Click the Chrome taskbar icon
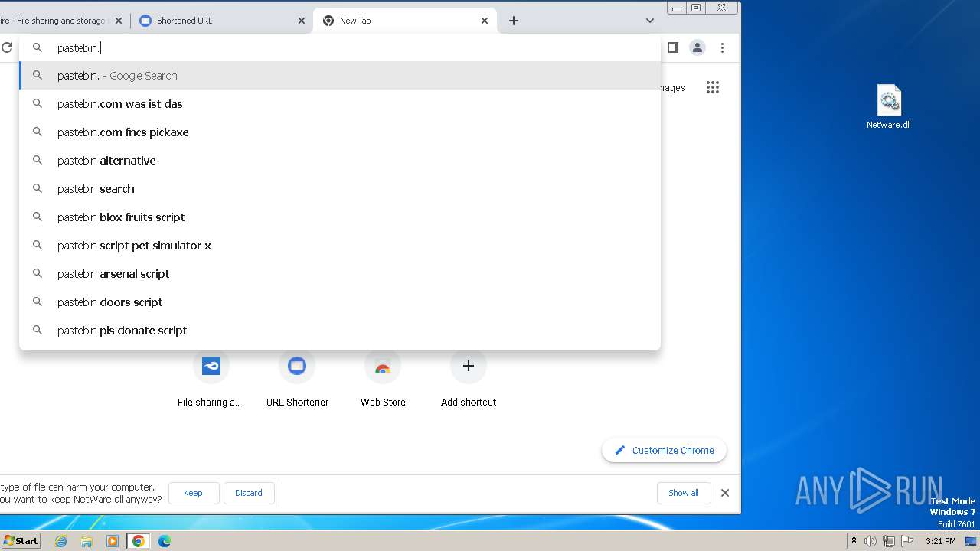Screen dimensions: 980x551 (x=139, y=541)
